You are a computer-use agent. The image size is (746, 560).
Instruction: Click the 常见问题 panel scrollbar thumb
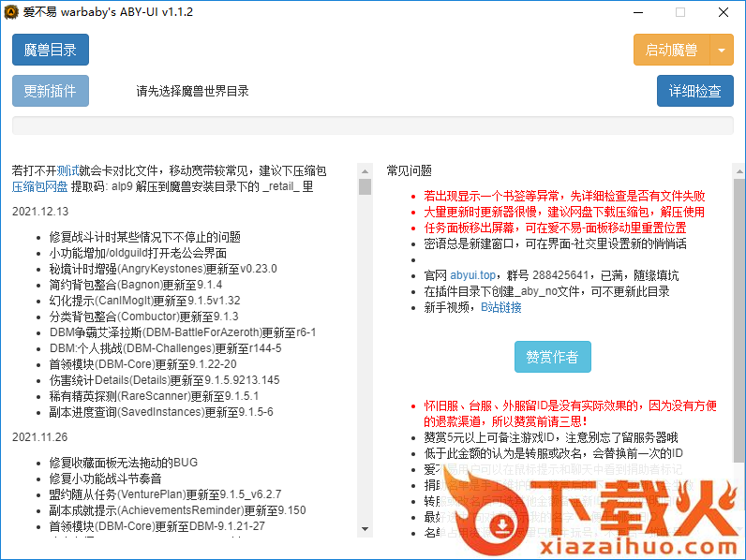(x=739, y=318)
